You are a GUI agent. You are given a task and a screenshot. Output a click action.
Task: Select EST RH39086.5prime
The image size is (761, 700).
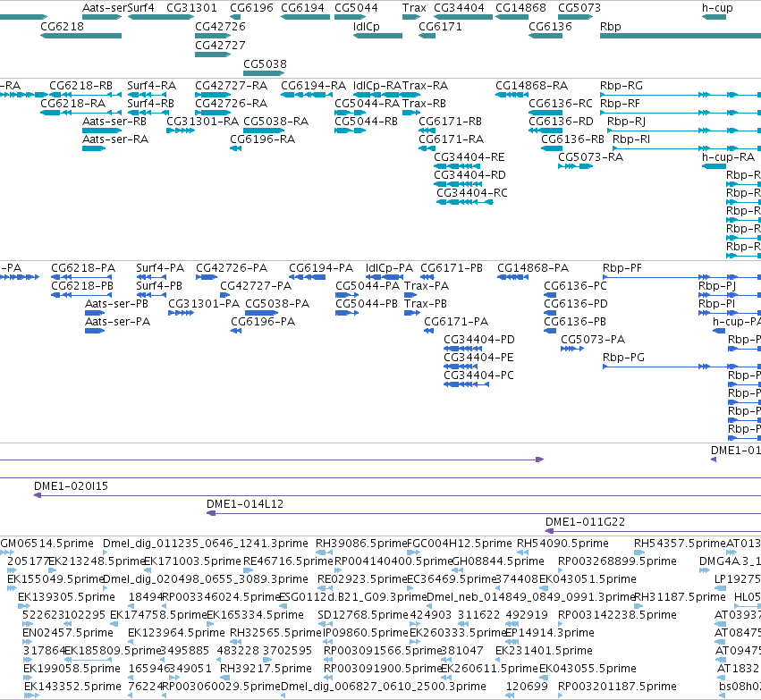[x=325, y=552]
